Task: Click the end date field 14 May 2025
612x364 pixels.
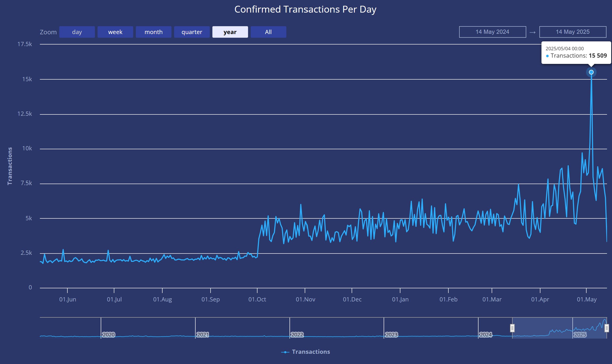Action: (x=573, y=32)
